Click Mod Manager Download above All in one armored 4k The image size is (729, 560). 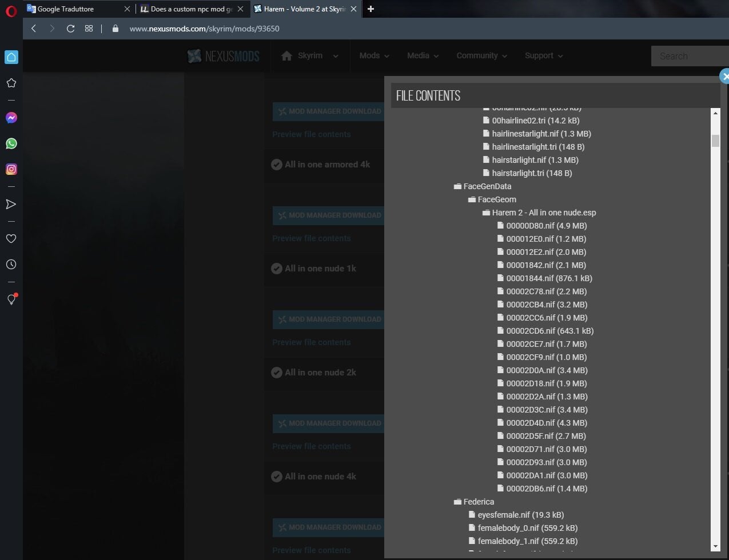pos(328,111)
